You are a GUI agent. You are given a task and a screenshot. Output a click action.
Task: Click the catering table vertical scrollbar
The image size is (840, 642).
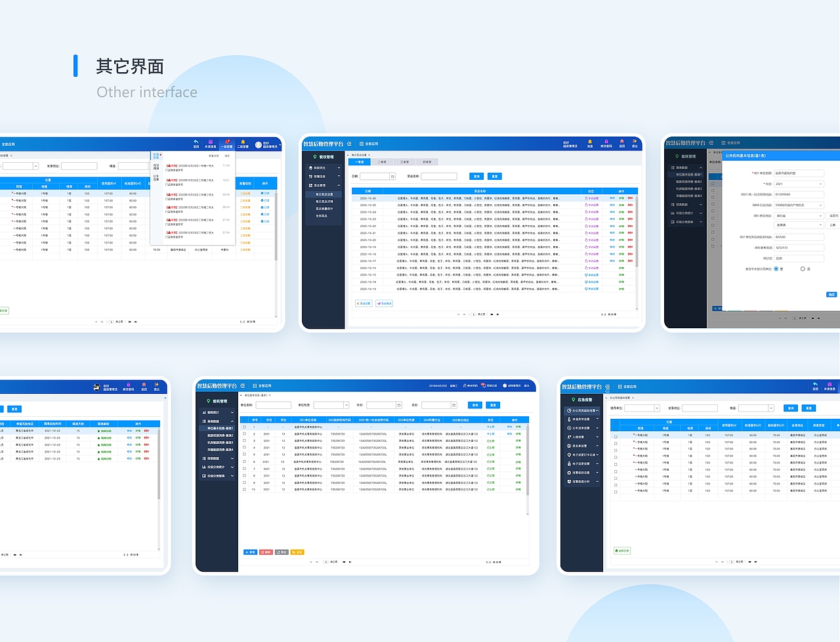coord(636,232)
